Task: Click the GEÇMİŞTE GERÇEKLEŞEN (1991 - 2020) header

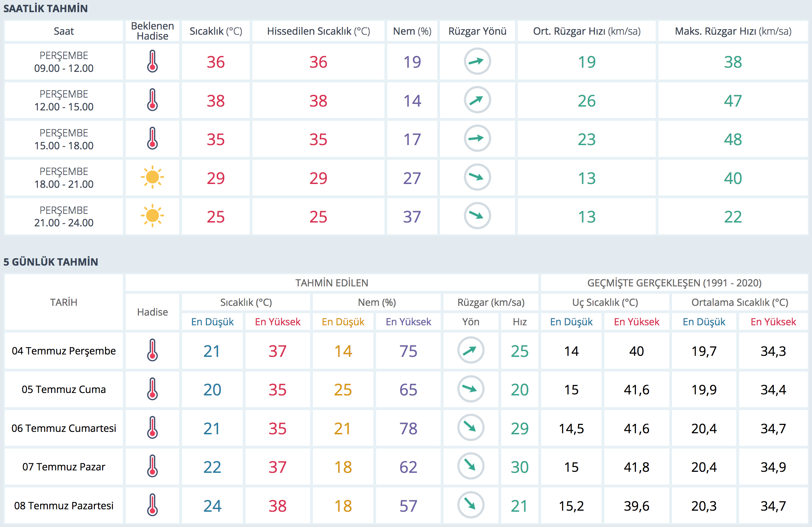Action: point(674,283)
